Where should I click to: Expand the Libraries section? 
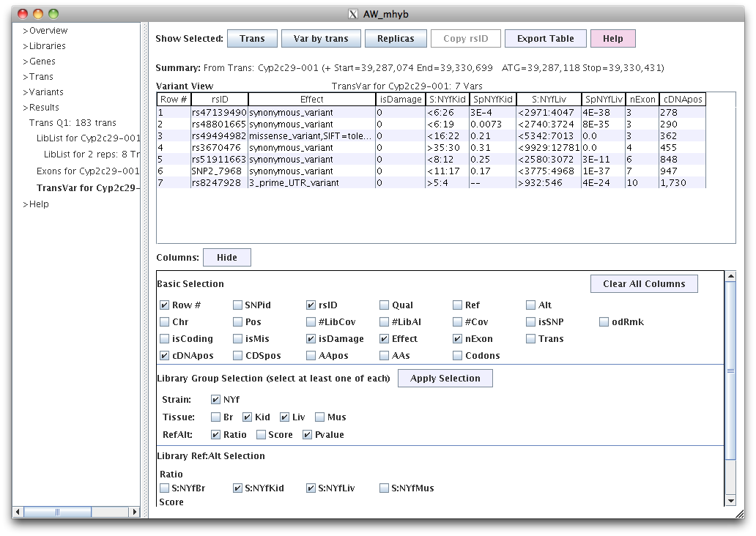(45, 46)
